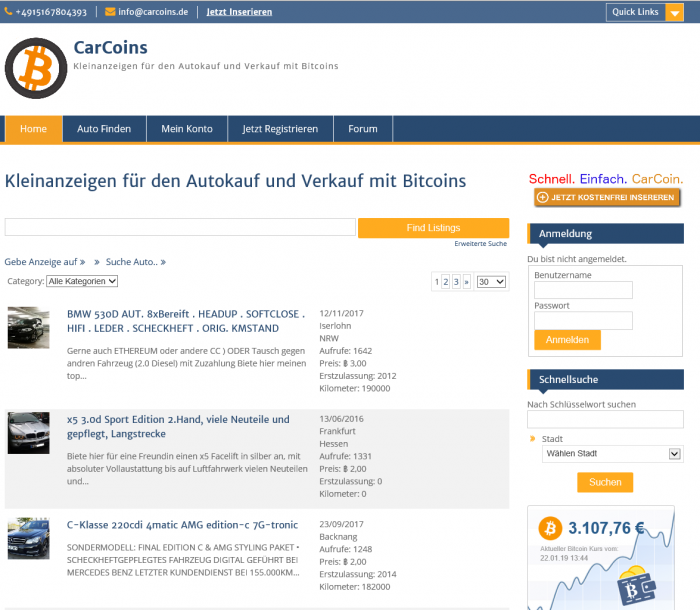
Task: Go to the Home tab
Action: pyautogui.click(x=33, y=129)
